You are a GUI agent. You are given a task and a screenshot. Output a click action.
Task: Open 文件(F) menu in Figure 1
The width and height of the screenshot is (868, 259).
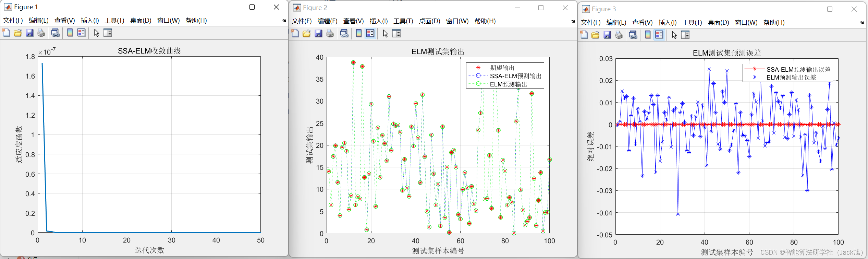pos(13,21)
